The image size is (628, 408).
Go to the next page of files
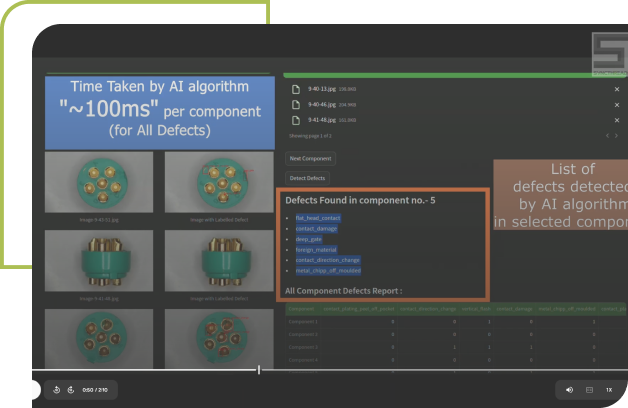[618, 135]
